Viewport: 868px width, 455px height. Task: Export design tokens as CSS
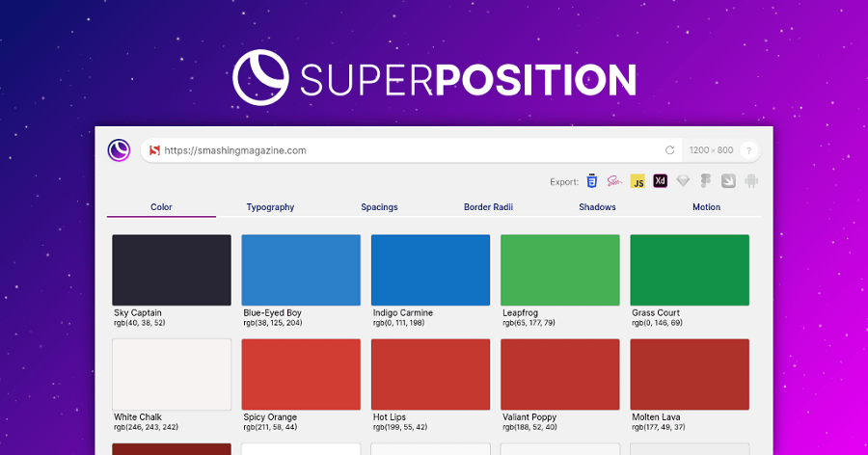(591, 181)
